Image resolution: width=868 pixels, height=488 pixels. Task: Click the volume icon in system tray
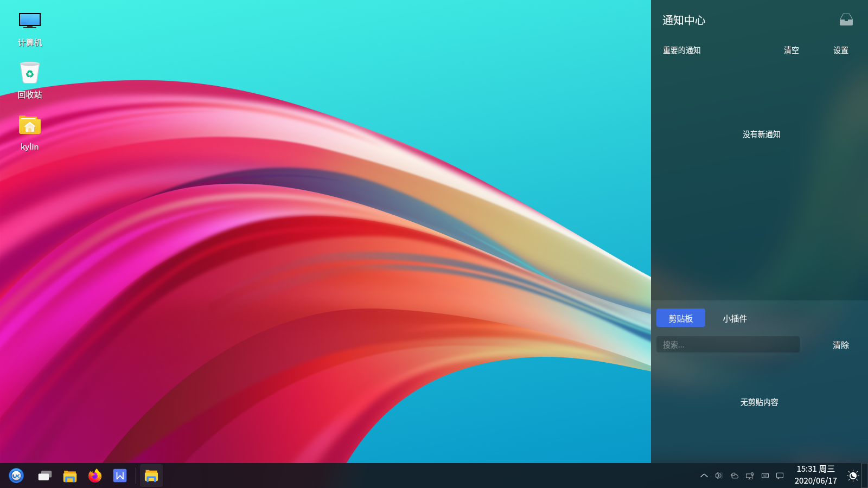719,476
